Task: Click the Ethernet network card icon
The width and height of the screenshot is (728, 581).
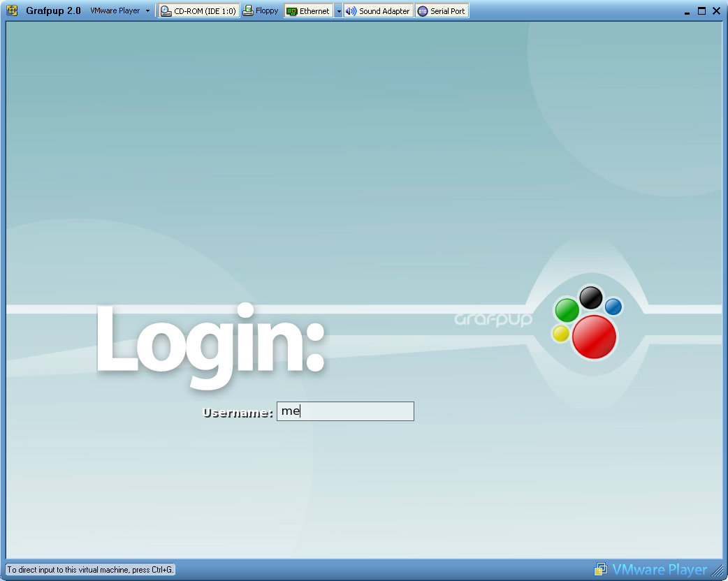Action: [291, 11]
